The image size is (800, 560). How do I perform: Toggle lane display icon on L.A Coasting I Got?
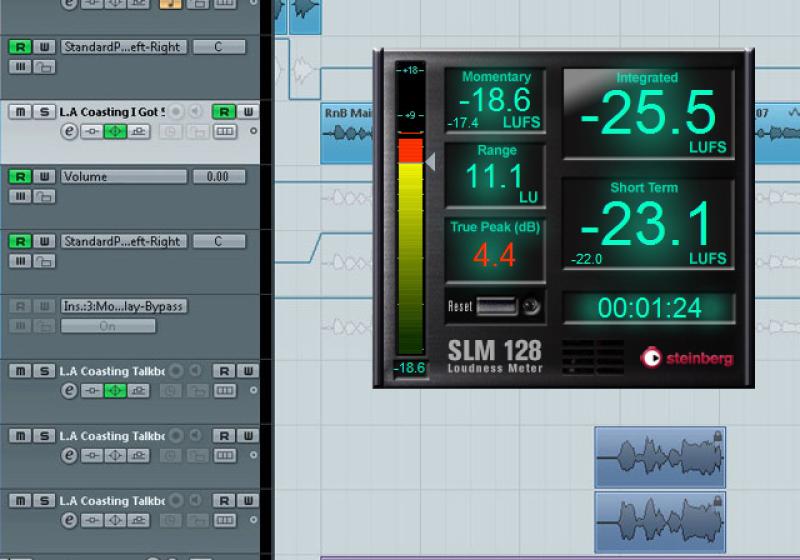pyautogui.click(x=225, y=132)
